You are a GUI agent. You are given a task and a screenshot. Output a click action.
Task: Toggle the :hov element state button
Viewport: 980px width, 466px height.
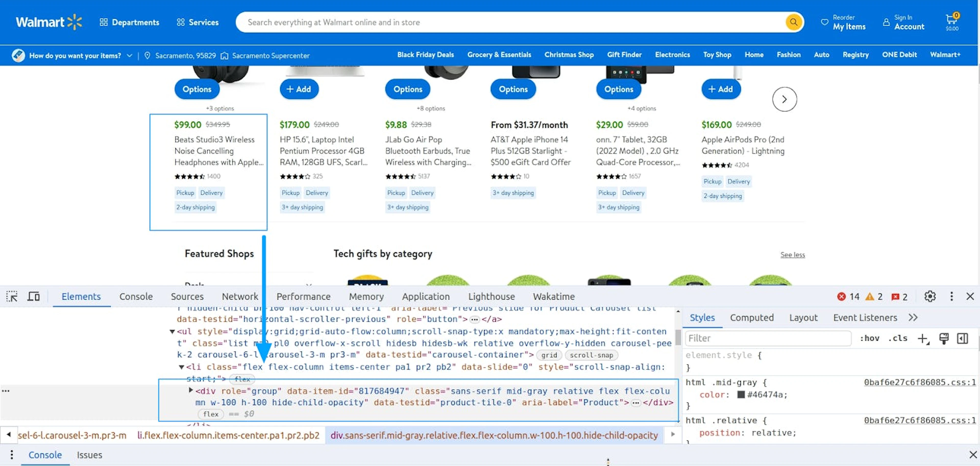[x=869, y=339]
